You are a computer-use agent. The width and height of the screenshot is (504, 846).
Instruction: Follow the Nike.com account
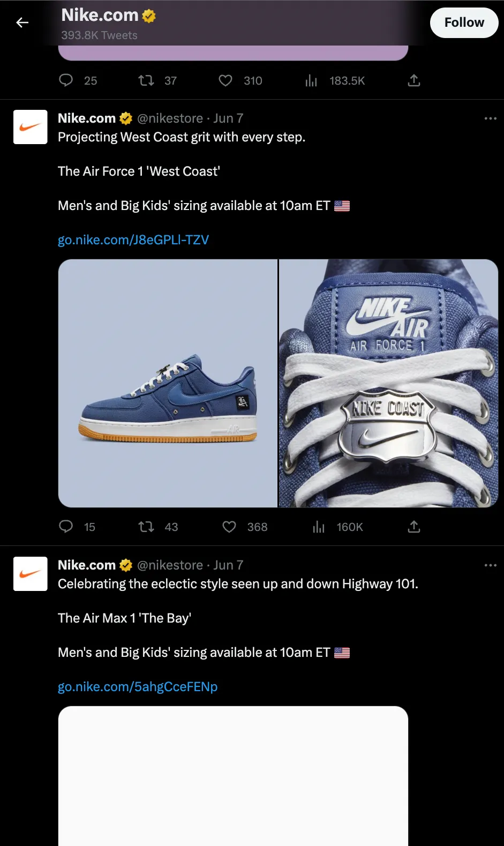(464, 23)
